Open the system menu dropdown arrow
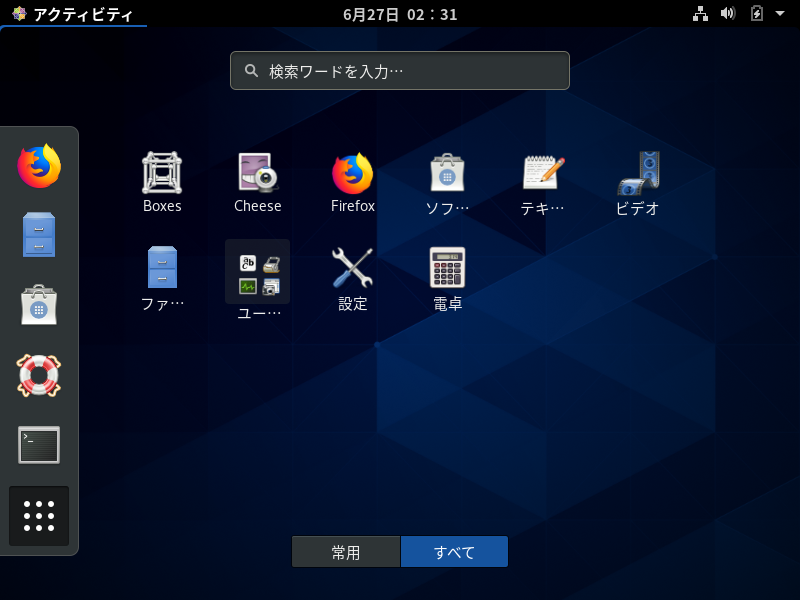 (x=779, y=14)
